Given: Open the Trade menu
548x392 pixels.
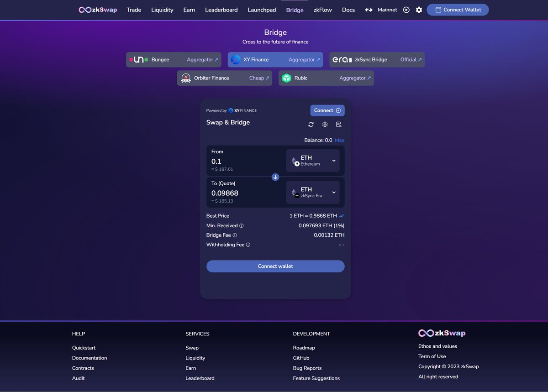Looking at the screenshot, I should point(134,10).
